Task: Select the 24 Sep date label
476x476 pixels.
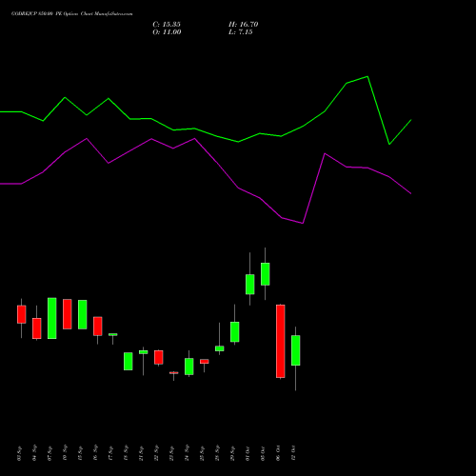Action: coord(187,453)
